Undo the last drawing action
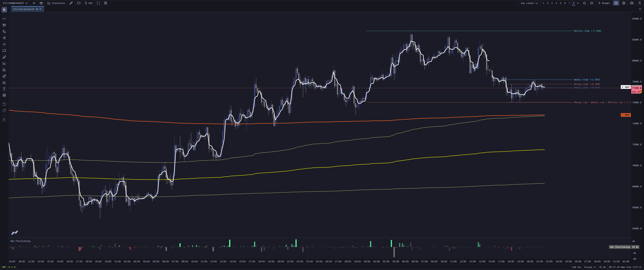 (4, 104)
